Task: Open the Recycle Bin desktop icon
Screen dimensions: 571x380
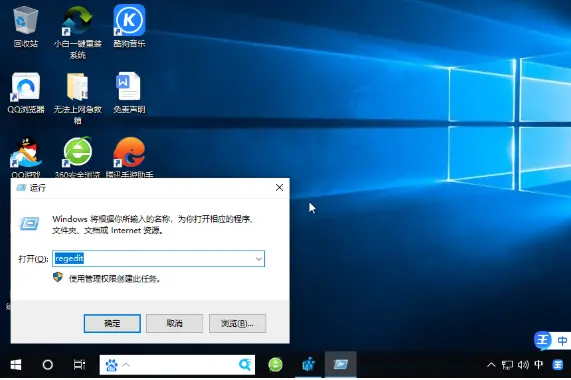Action: pos(25,27)
